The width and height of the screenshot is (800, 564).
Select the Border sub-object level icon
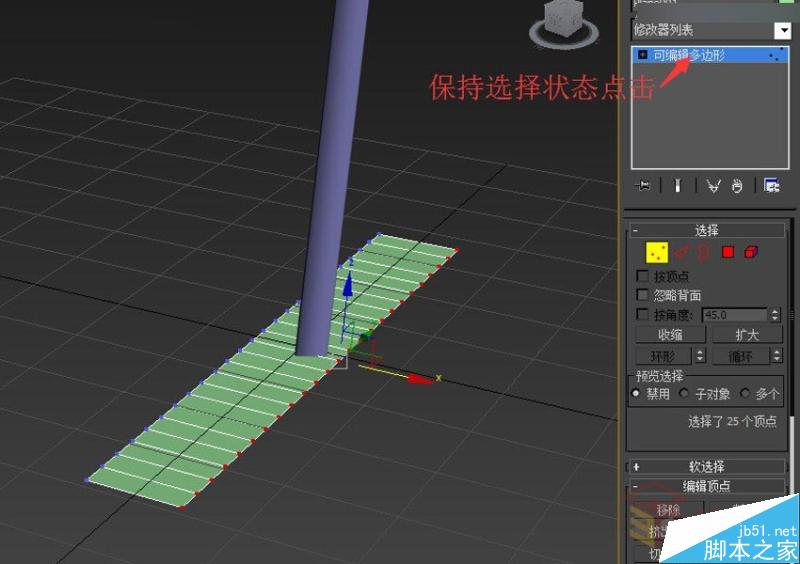tap(704, 252)
